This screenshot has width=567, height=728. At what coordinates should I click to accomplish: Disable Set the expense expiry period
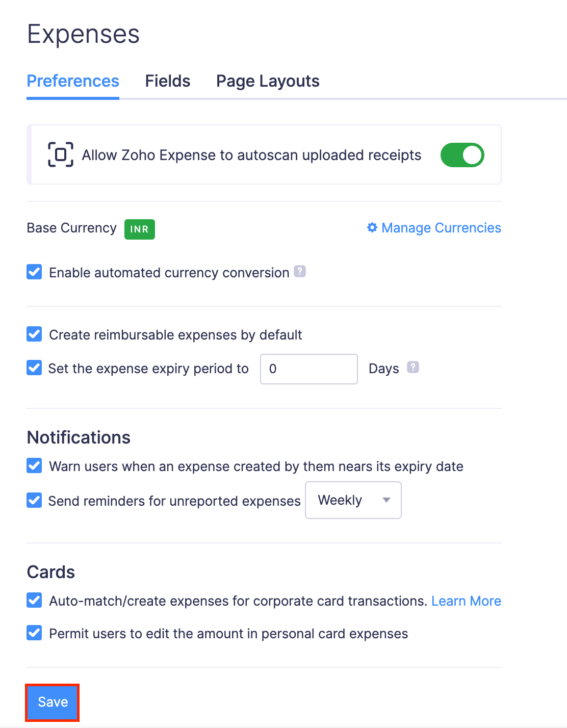coord(34,368)
